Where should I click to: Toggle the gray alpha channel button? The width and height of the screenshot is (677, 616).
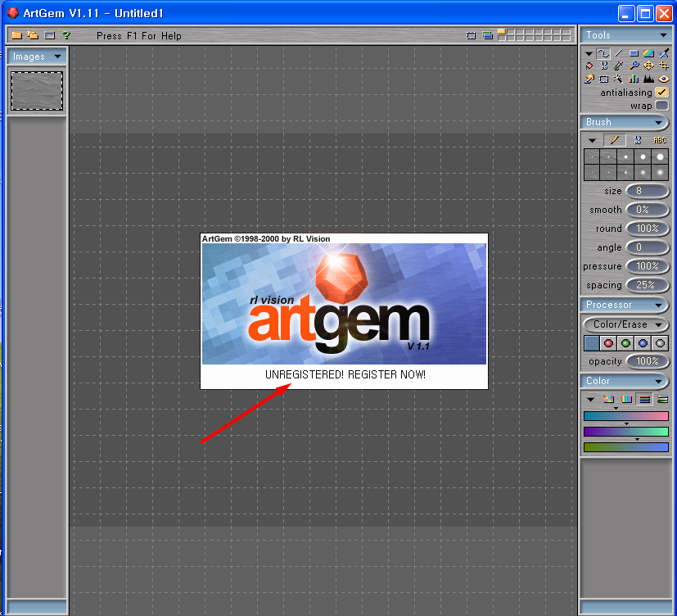pyautogui.click(x=660, y=343)
